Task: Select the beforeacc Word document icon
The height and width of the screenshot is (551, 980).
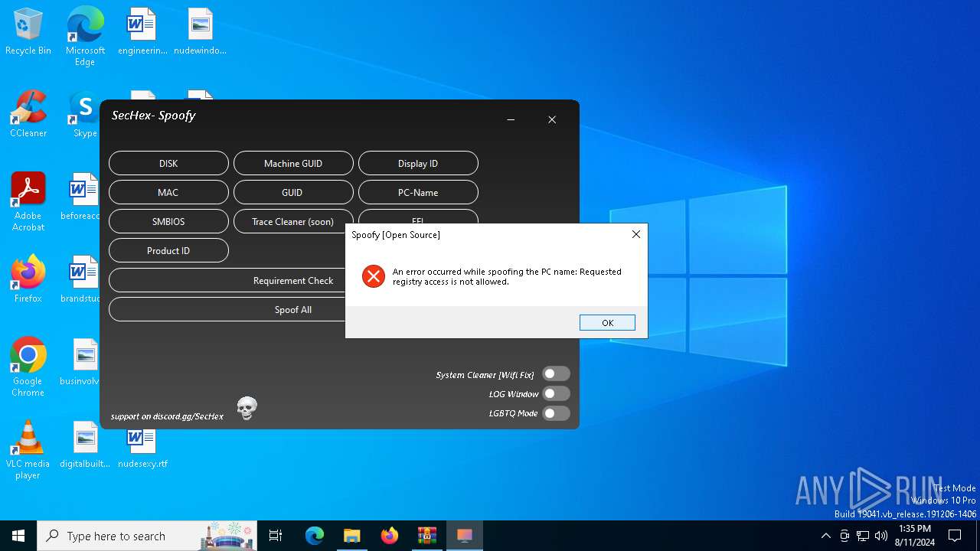Action: point(82,197)
